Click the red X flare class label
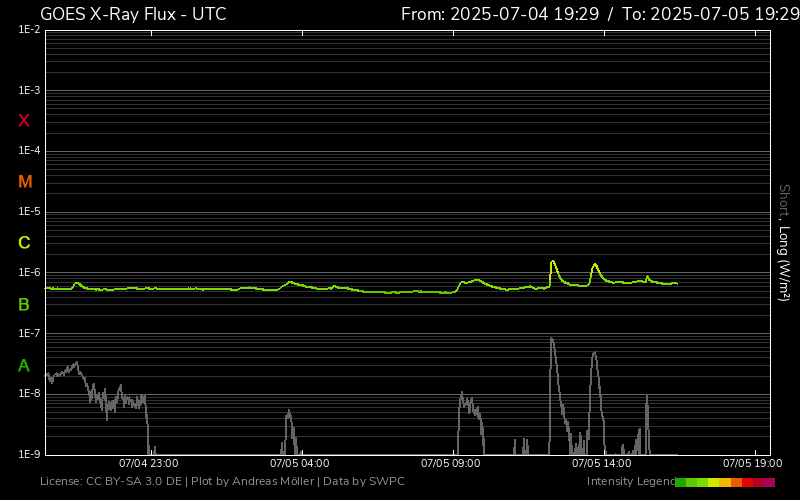800x500 pixels. (x=24, y=121)
